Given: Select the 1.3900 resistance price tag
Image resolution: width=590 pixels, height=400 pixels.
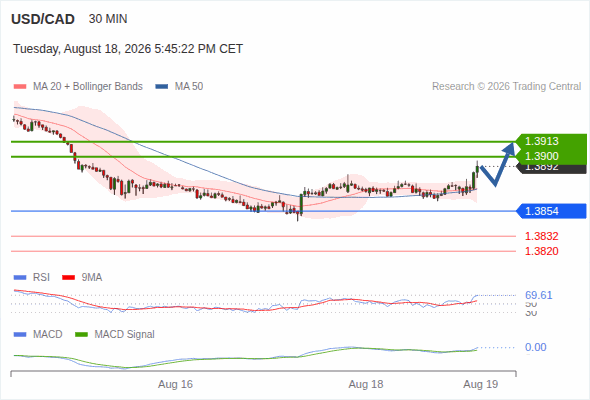Looking at the screenshot, I should pyautogui.click(x=551, y=156).
